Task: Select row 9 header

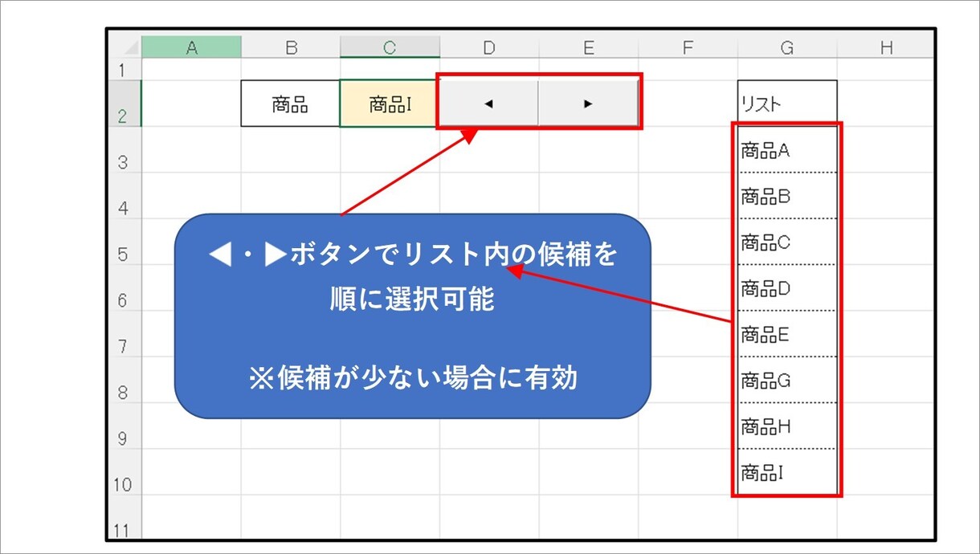Action: [x=125, y=426]
